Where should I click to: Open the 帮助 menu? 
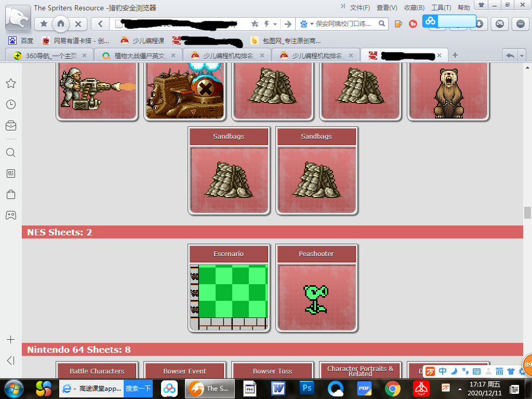[463, 7]
